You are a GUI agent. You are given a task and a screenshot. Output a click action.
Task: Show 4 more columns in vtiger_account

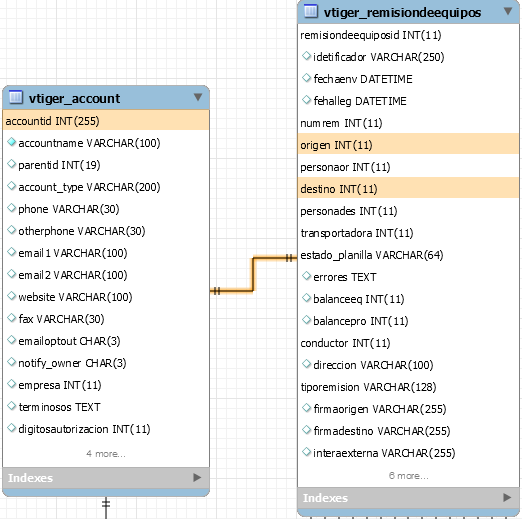(106, 454)
